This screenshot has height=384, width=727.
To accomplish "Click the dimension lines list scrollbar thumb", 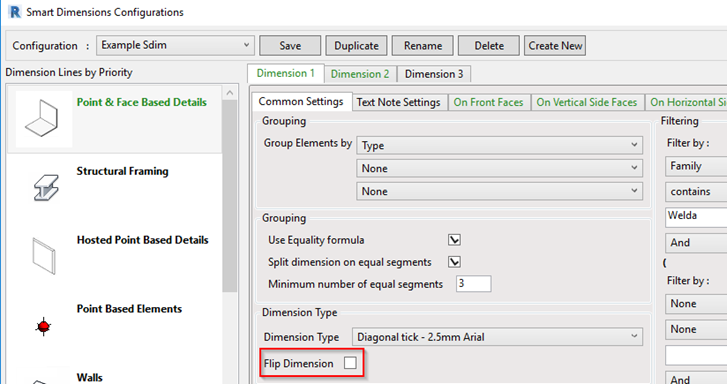I will click(x=230, y=195).
